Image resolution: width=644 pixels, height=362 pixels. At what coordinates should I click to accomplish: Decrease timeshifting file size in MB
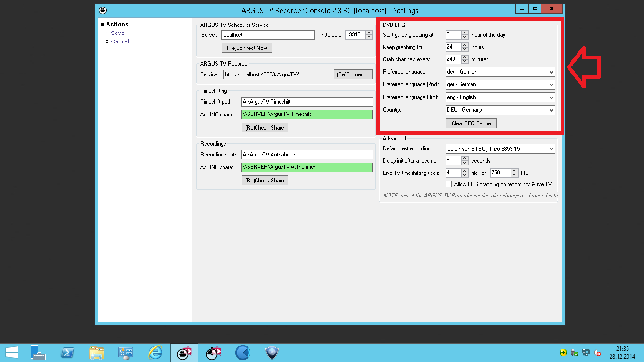point(514,175)
